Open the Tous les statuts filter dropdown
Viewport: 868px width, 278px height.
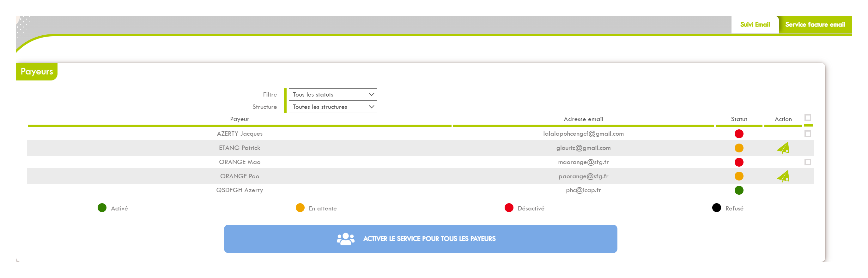pos(333,95)
